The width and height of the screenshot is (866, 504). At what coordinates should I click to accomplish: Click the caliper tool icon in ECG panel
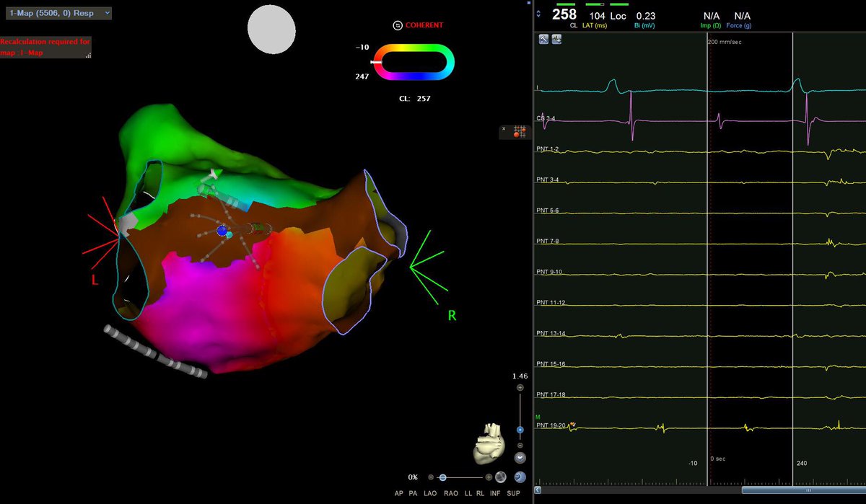(543, 40)
